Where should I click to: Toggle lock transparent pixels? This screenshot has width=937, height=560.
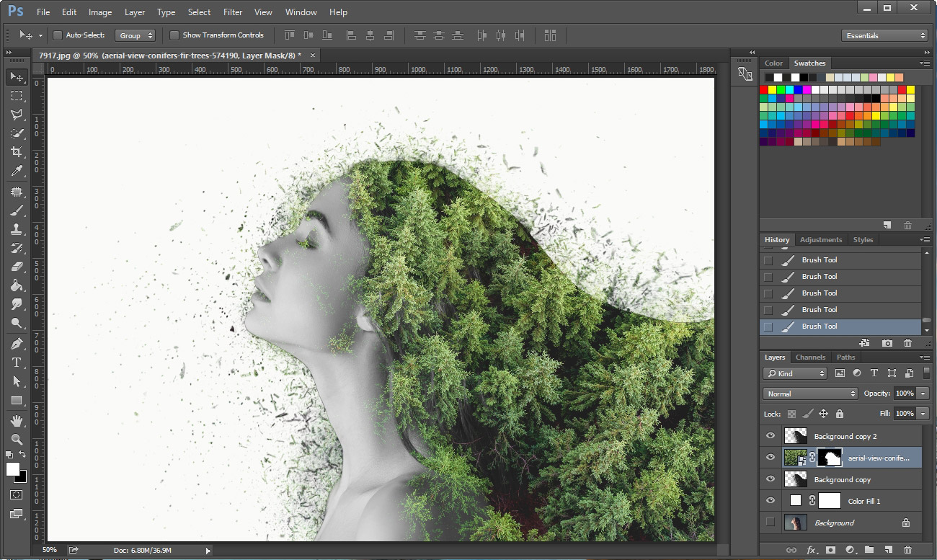pyautogui.click(x=791, y=414)
